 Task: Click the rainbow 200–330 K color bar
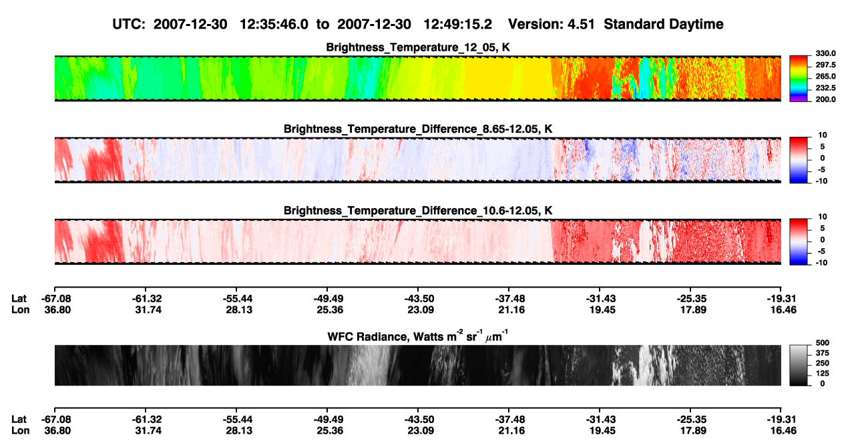coord(799,78)
